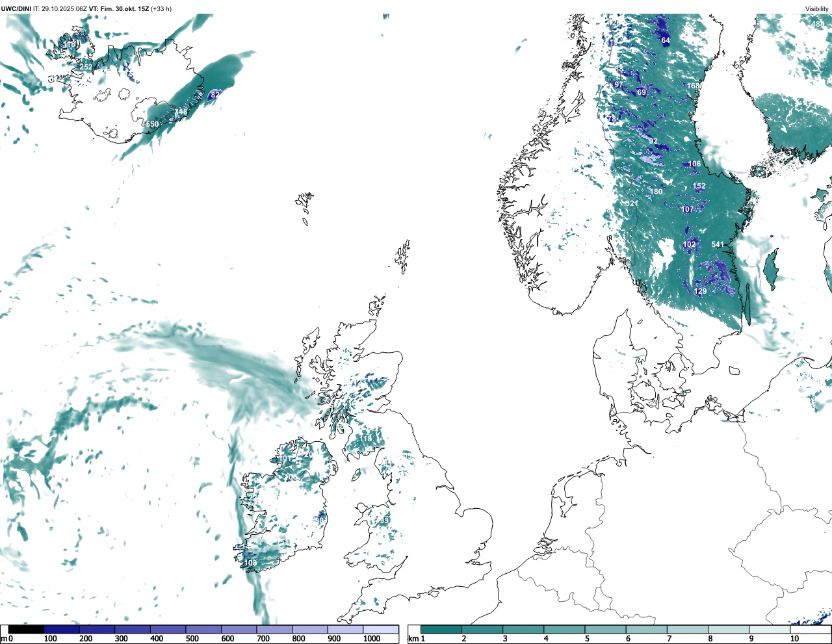Select the 400–500 m legend swatch
This screenshot has height=644, width=832.
point(168,629)
